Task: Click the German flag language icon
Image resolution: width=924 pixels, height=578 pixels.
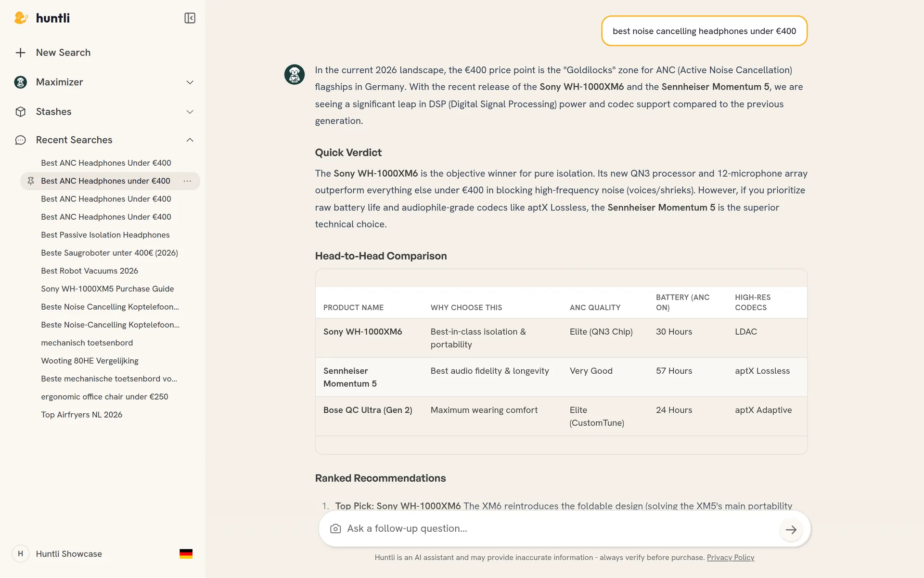Action: [186, 554]
